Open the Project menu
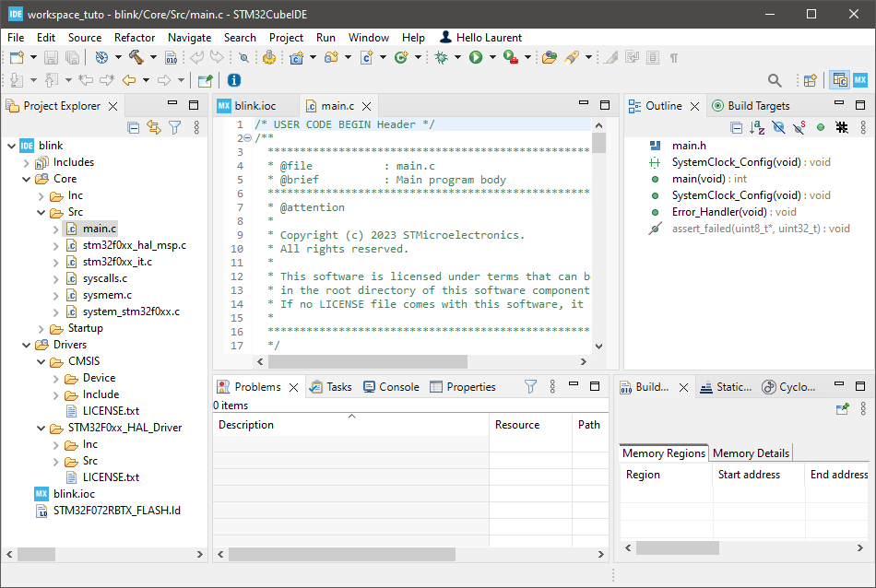 tap(286, 38)
